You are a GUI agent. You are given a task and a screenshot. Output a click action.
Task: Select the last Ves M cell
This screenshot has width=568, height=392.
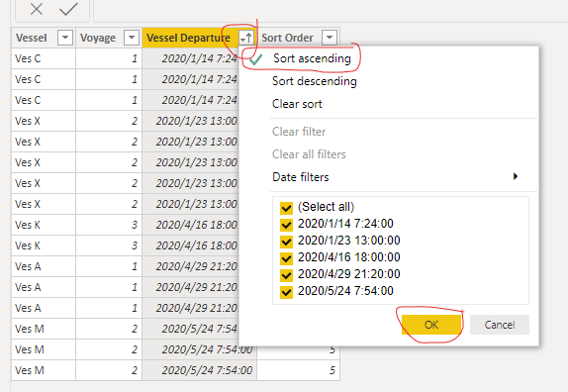44,370
